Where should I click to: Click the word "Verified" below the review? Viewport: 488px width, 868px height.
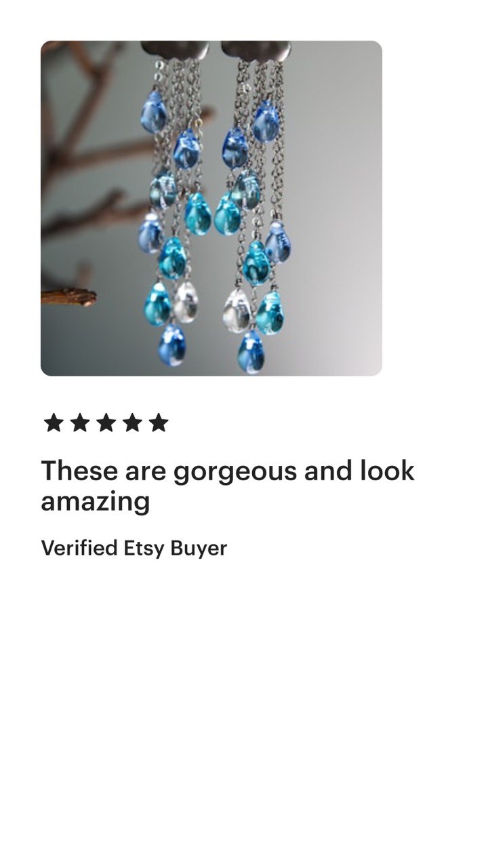79,548
